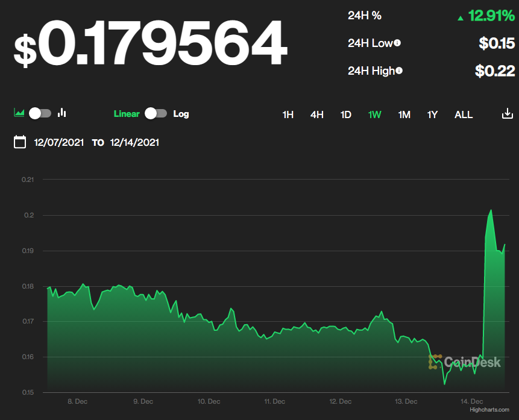
Task: Click the 24H Low info icon
Action: pos(397,43)
